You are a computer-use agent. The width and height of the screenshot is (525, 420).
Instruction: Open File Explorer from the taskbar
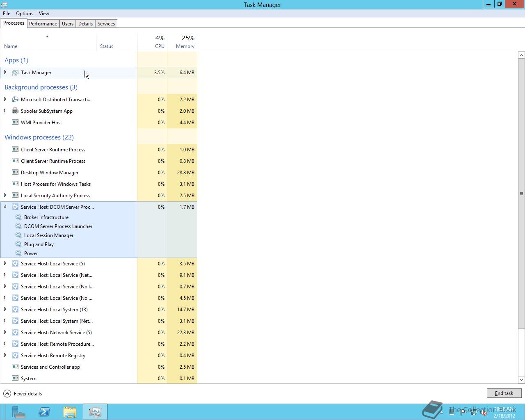click(x=70, y=412)
